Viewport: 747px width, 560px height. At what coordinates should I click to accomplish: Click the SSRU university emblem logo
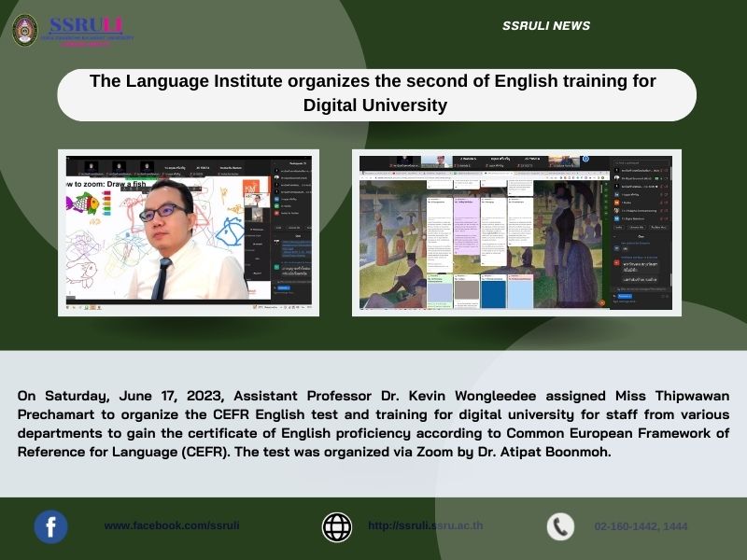[x=24, y=30]
